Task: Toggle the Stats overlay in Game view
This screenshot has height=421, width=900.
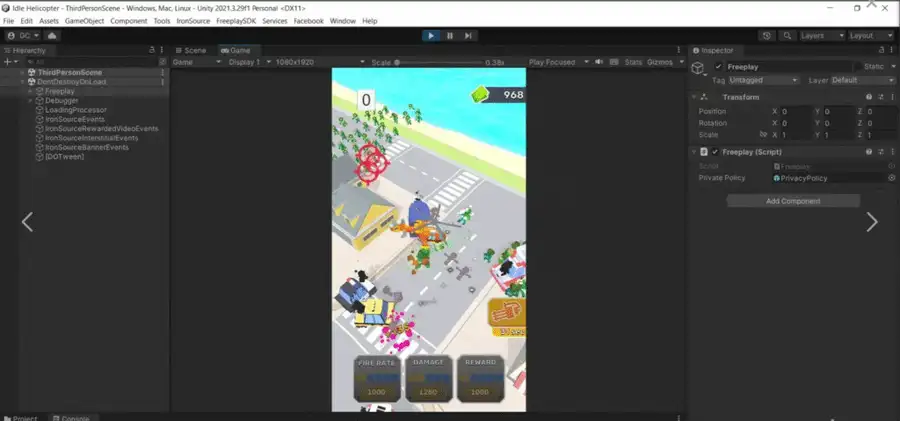Action: point(633,62)
